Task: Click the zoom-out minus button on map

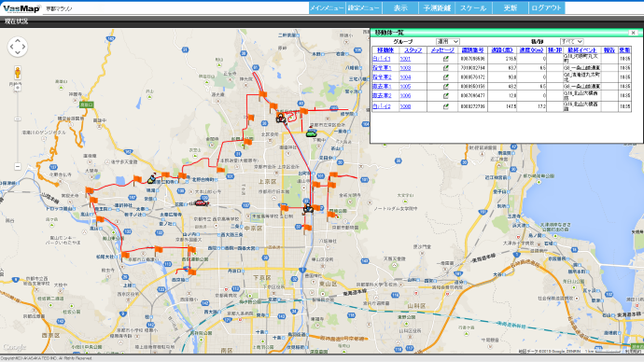Action: (x=18, y=166)
